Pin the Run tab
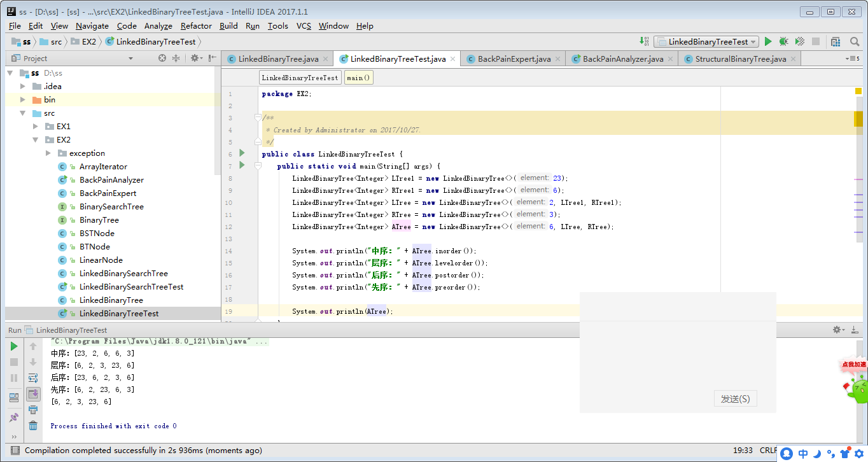 (x=14, y=417)
